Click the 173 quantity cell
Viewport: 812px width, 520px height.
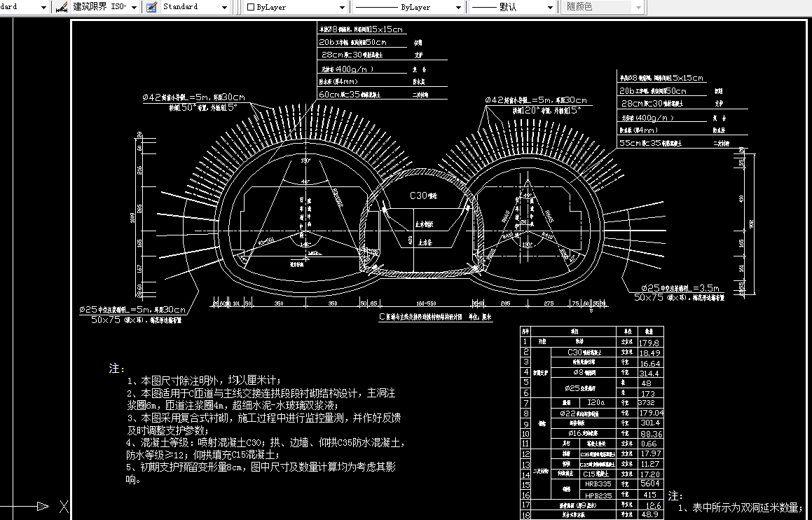click(x=650, y=393)
